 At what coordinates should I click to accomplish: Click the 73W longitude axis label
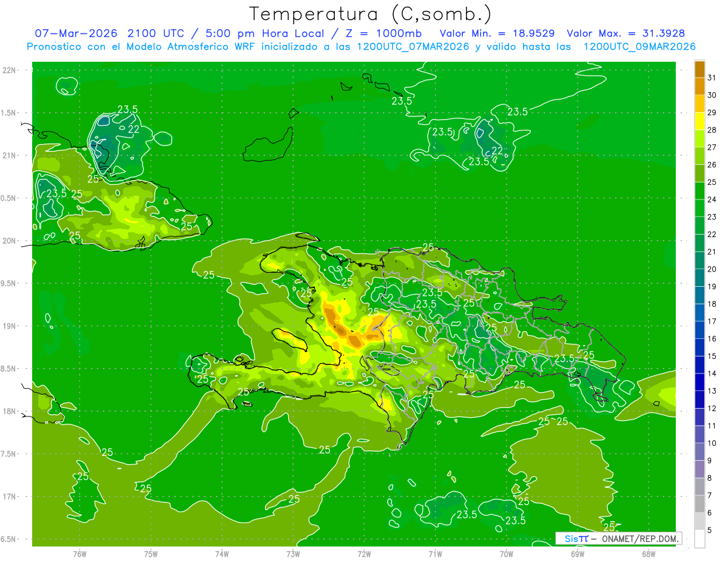coord(293,554)
